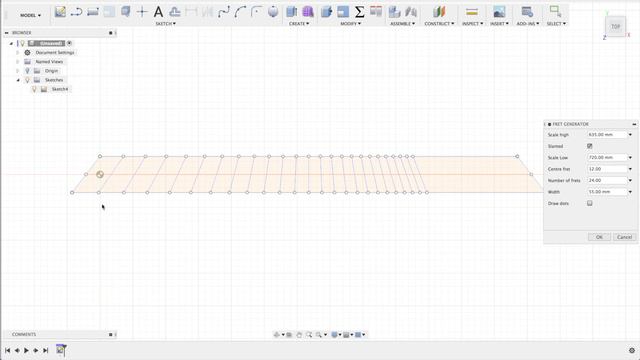Select the Spline sketch tool
The height and width of the screenshot is (360, 640).
[224, 12]
